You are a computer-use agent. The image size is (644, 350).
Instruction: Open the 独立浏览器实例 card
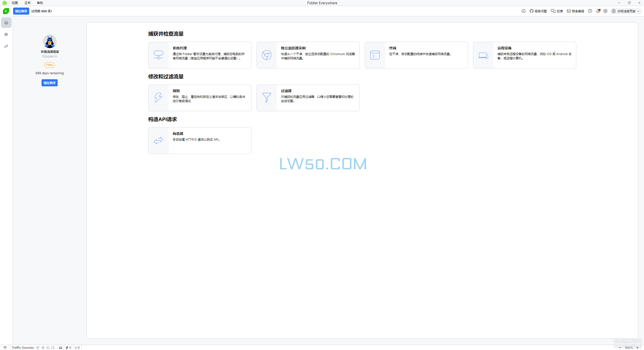pos(308,55)
